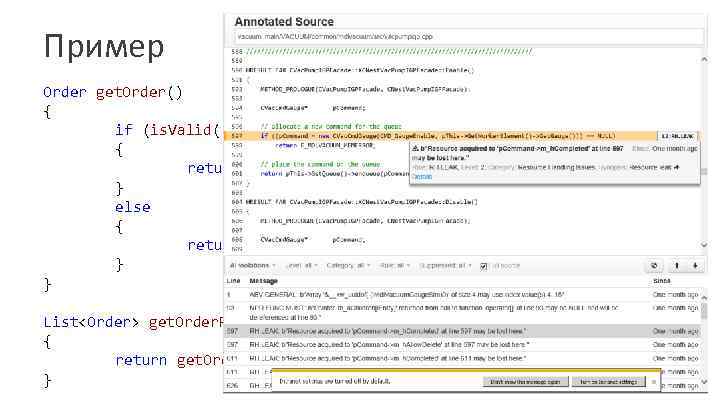Image resolution: width=720 pixels, height=405 pixels.
Task: Open the Rule filter dropdown
Action: click(x=394, y=265)
